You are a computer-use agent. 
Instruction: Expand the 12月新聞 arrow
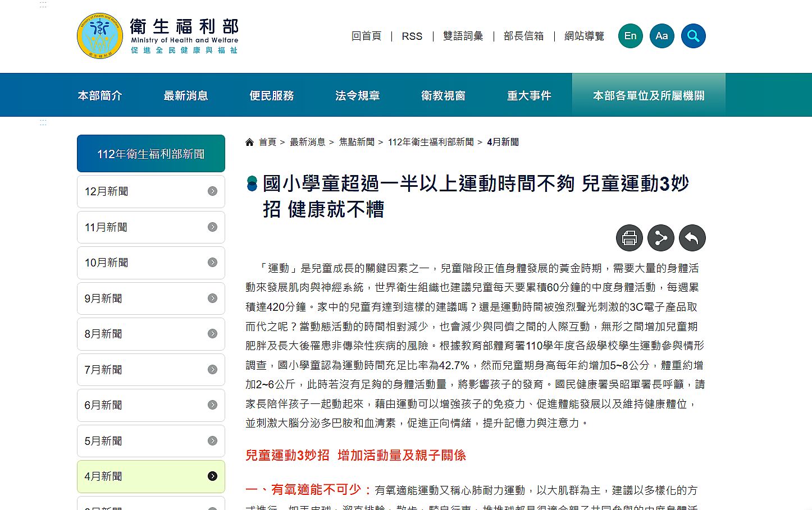point(212,191)
